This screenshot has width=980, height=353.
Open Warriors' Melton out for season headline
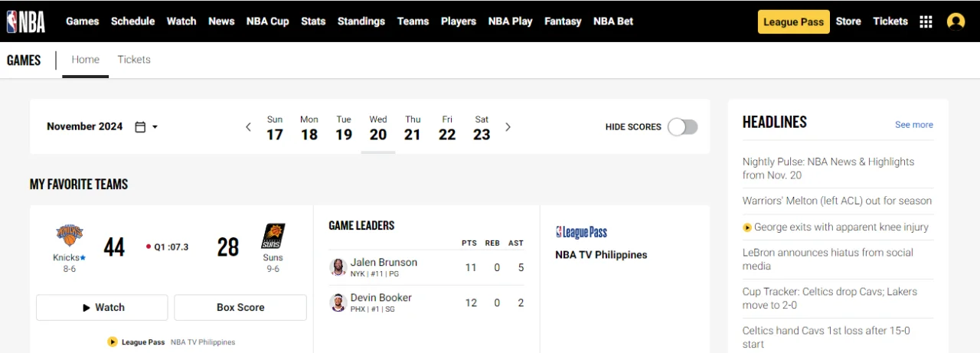coord(838,201)
